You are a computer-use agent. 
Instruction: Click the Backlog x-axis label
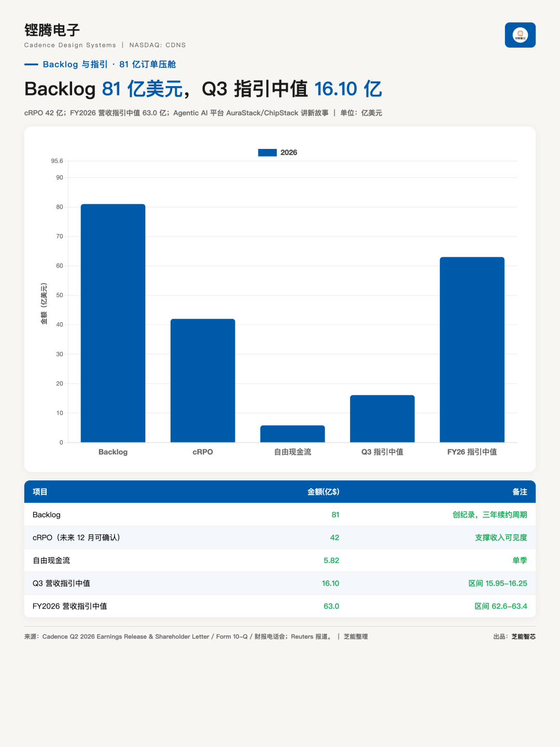113,452
